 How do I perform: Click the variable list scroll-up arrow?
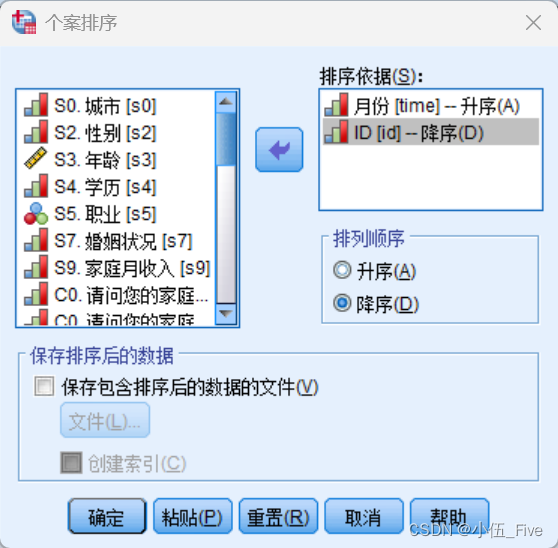(x=226, y=102)
